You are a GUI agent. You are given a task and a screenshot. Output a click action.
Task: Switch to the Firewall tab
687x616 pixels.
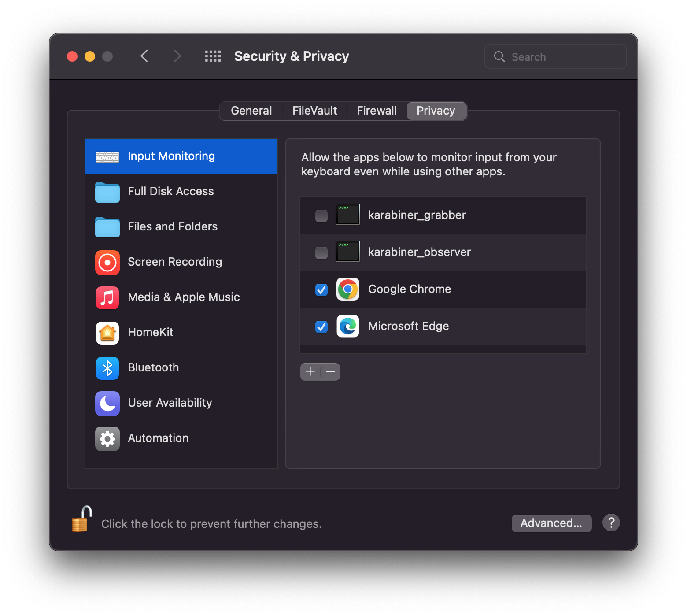(x=377, y=111)
